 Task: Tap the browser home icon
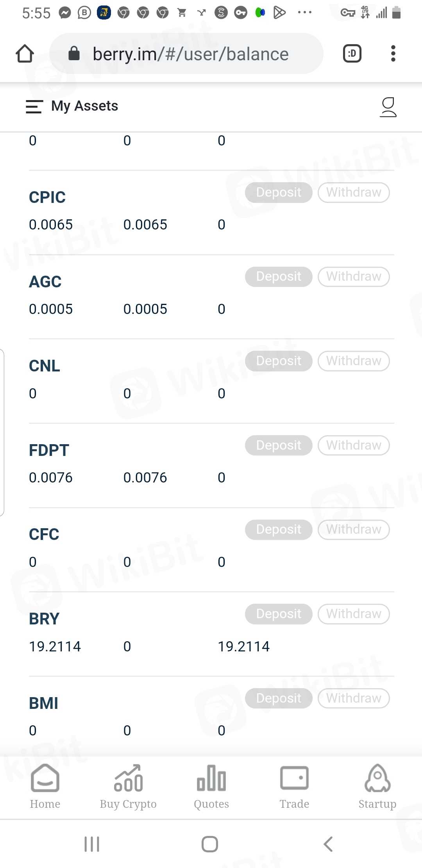point(25,54)
